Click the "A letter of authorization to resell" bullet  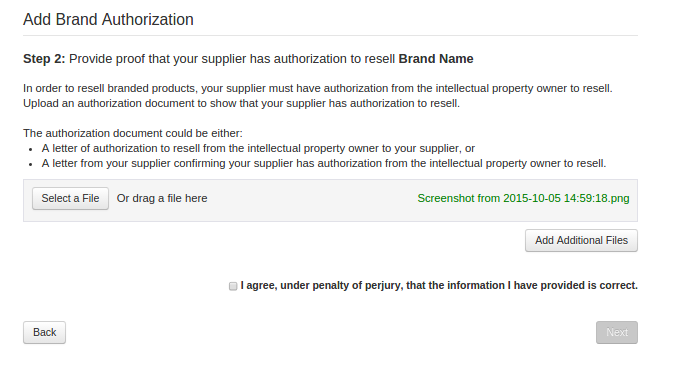point(258,148)
